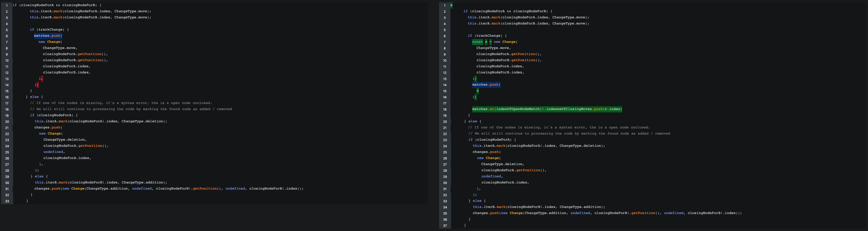Viewport: 868px width, 231px height.
Task: Click red-highlighted semicolon on left pane line 14
Action: 37,85
